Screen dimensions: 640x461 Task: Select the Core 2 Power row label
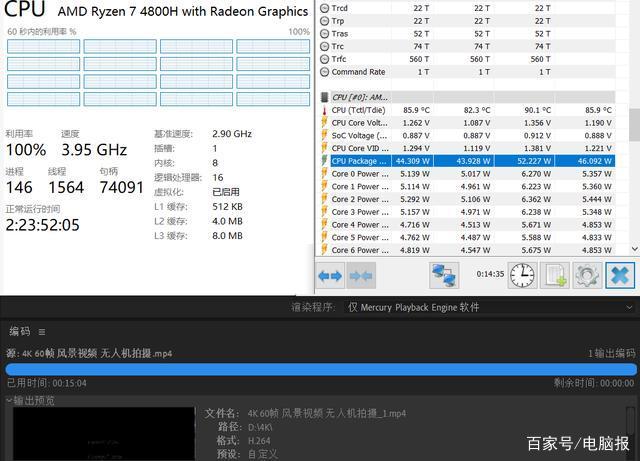pyautogui.click(x=360, y=199)
